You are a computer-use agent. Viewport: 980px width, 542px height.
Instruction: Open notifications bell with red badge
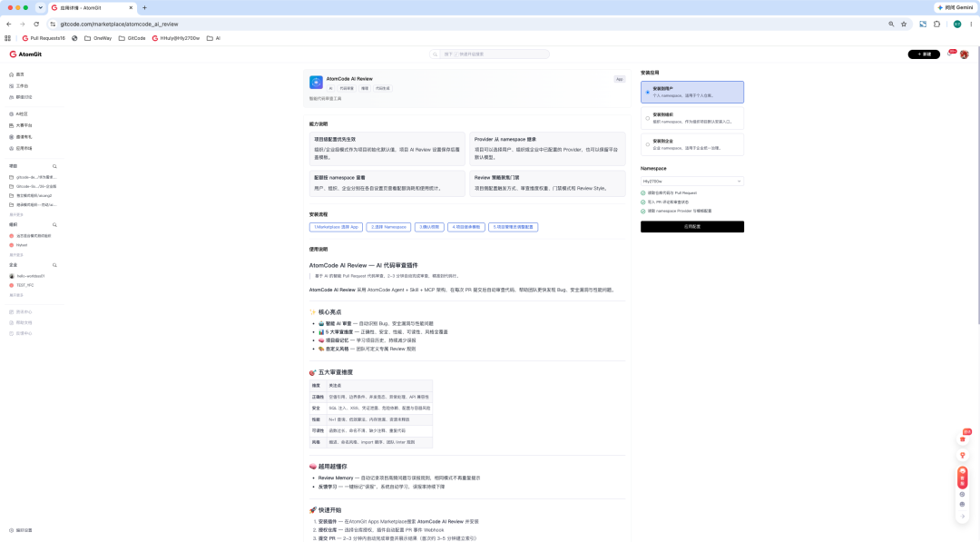tap(950, 54)
